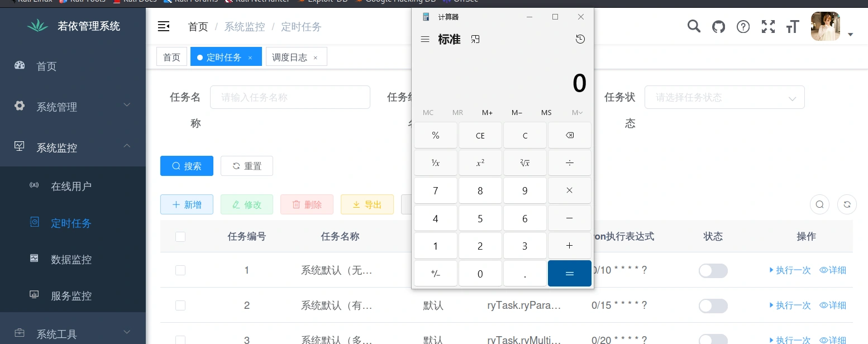Collapse the sidebar with the hamburger icon
This screenshot has height=344, width=868.
(164, 26)
